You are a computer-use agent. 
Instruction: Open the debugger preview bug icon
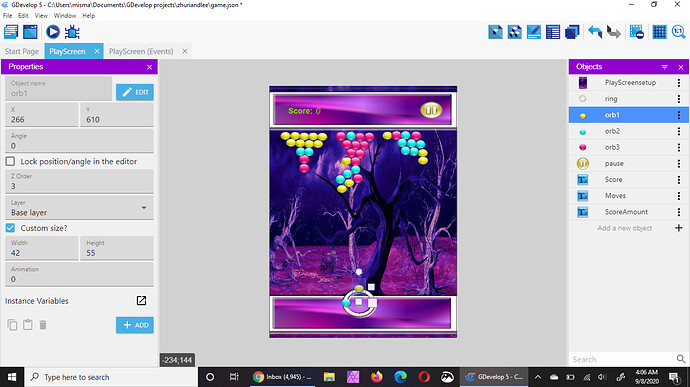tap(72, 32)
